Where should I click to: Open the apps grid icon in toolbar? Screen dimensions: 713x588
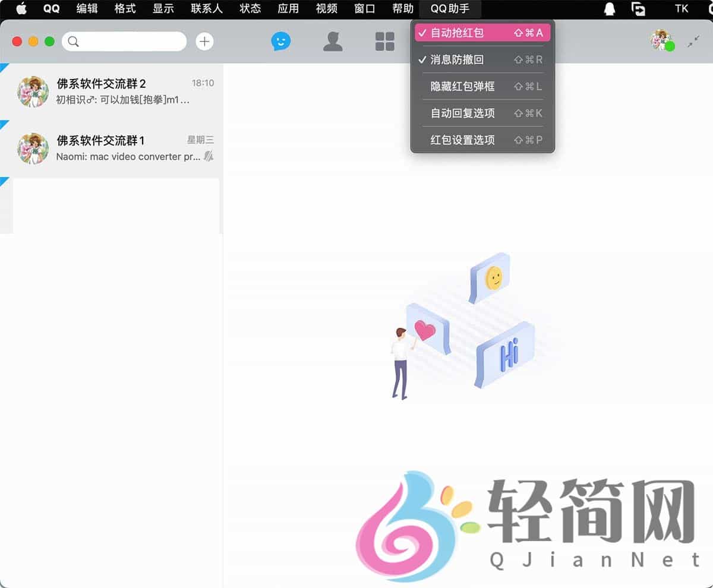click(384, 41)
